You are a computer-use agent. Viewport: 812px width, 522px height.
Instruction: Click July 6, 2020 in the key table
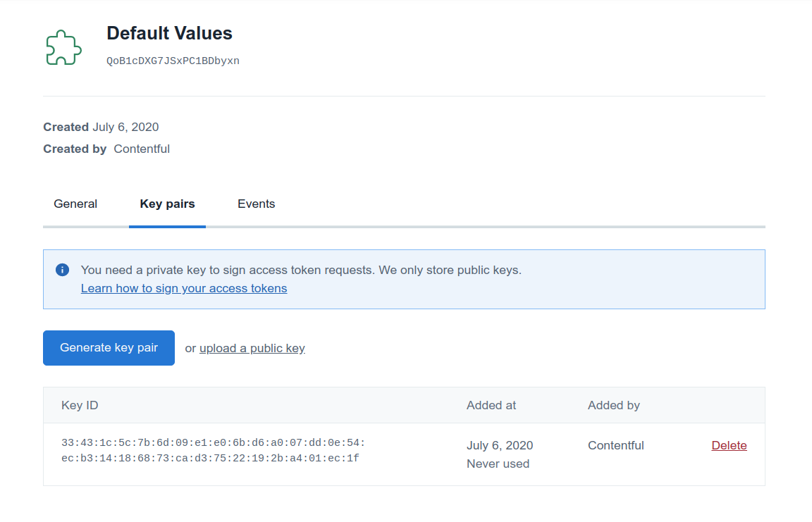point(500,445)
